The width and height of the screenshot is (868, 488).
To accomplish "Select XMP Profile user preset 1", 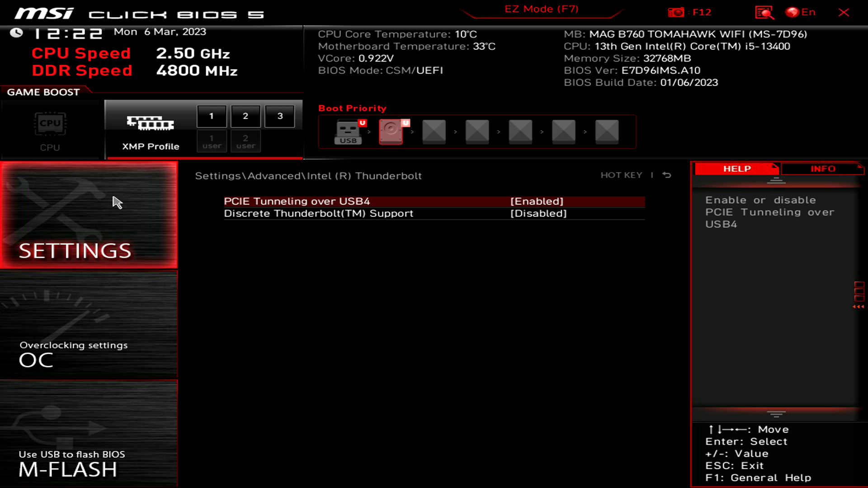I will [x=211, y=141].
